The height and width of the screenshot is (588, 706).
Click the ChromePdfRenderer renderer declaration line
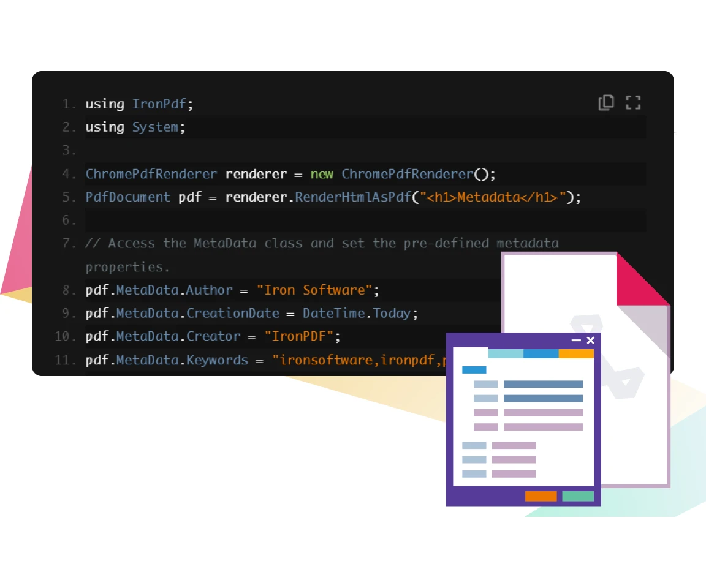[x=290, y=174]
